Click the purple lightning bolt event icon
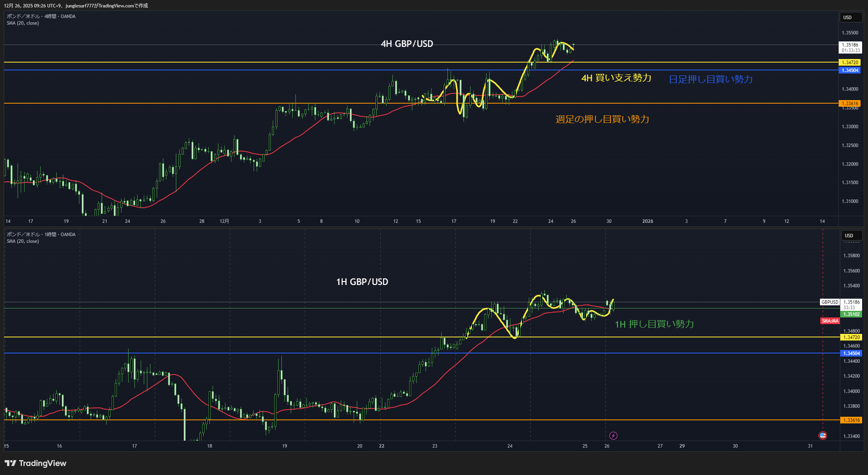The width and height of the screenshot is (868, 475). tap(613, 436)
